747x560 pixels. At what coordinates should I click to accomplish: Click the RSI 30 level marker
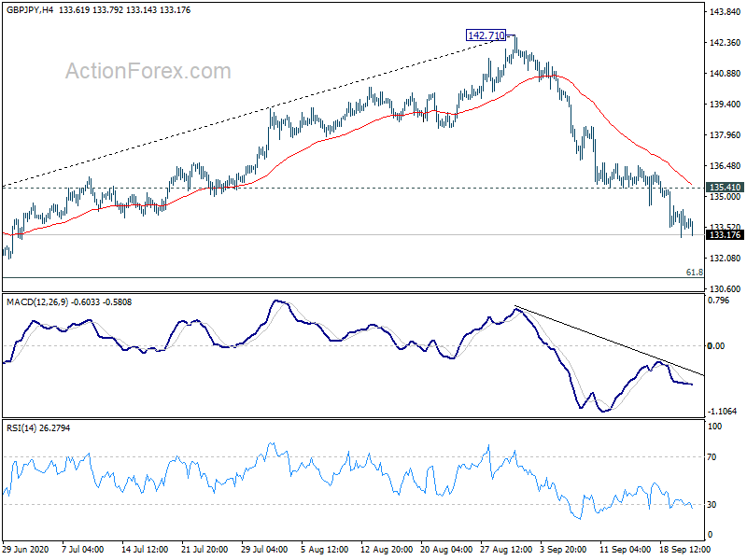[x=712, y=504]
